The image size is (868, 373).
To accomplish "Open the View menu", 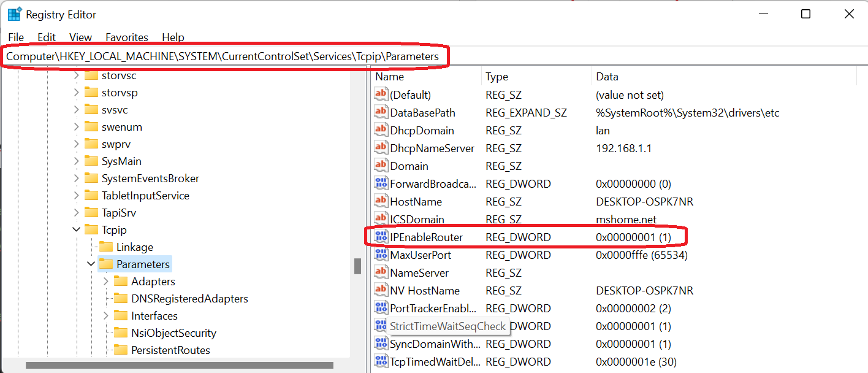I will point(80,37).
